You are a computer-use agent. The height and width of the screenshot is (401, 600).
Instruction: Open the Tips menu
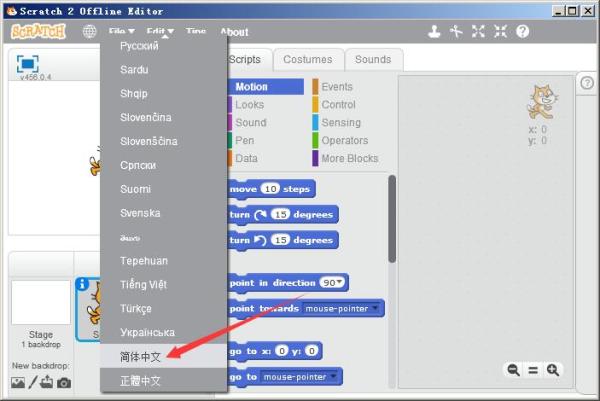[x=196, y=31]
